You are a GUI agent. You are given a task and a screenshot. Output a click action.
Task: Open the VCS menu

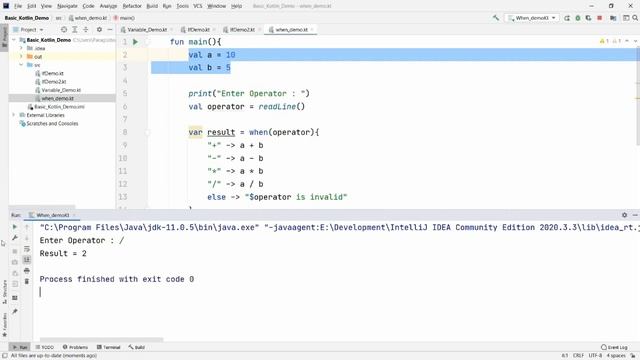click(198, 6)
